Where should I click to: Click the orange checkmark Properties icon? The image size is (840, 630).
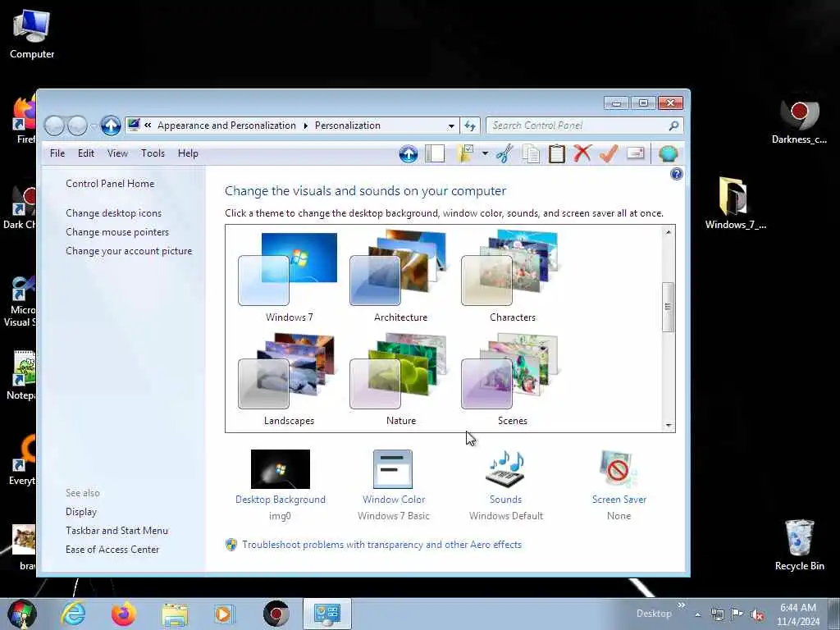click(609, 153)
